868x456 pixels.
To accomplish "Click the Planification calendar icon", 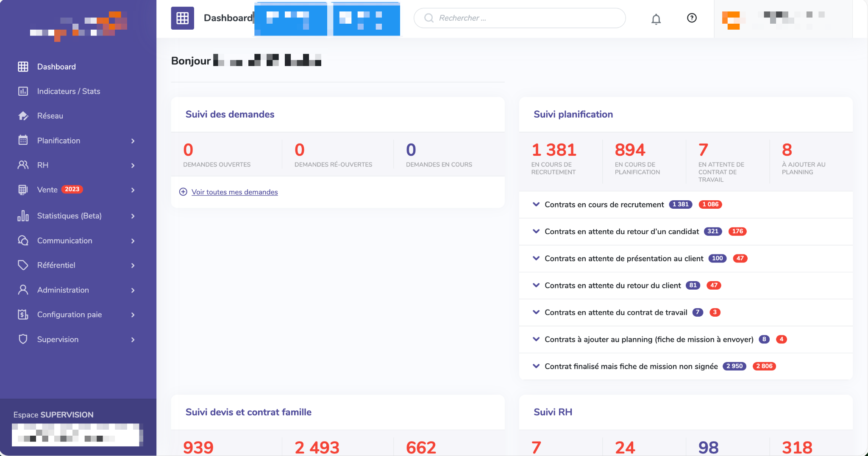I will click(23, 140).
